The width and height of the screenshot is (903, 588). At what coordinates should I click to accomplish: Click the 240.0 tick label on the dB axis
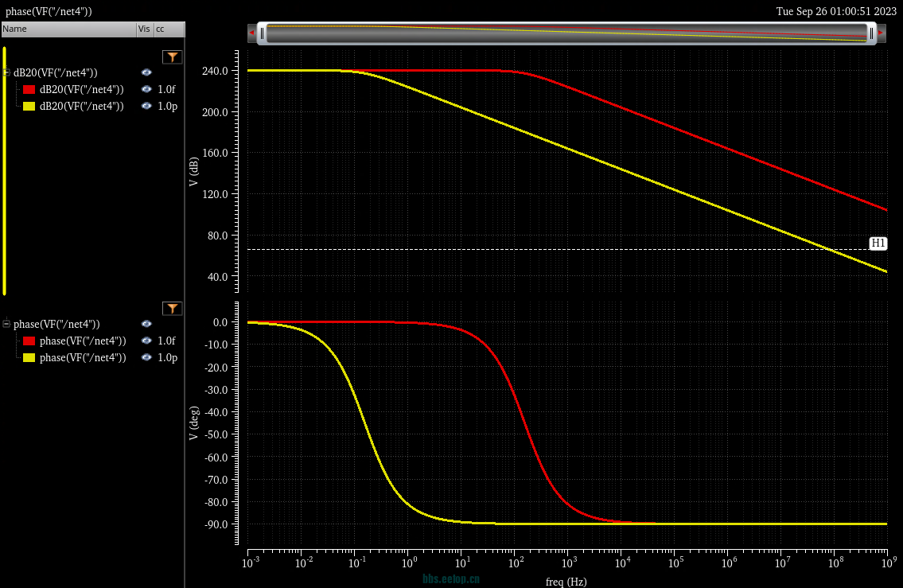pyautogui.click(x=215, y=71)
